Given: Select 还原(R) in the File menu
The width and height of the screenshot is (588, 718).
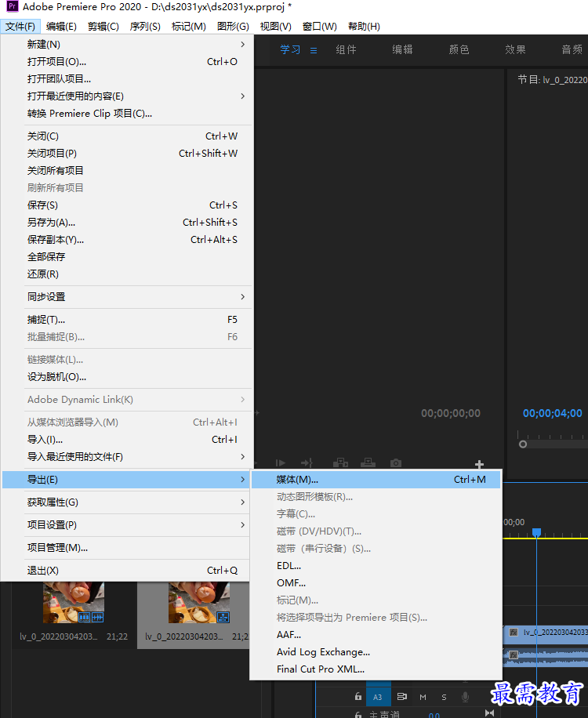Looking at the screenshot, I should tap(127, 274).
